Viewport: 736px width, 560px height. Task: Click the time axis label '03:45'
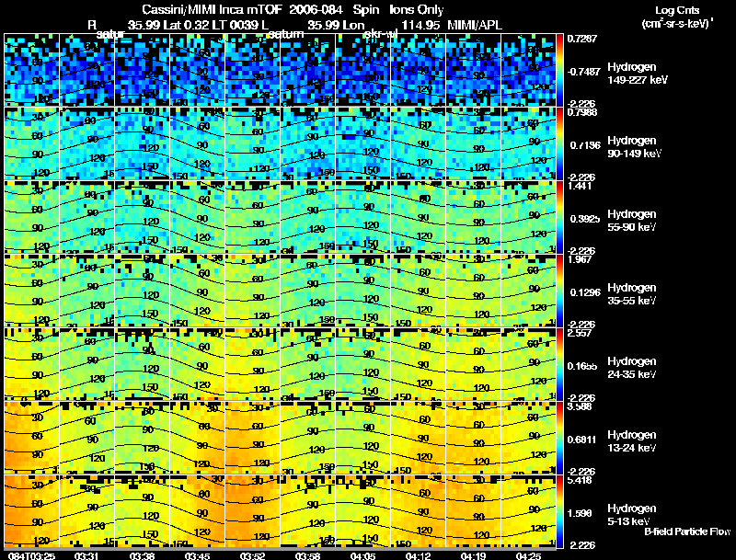197,555
